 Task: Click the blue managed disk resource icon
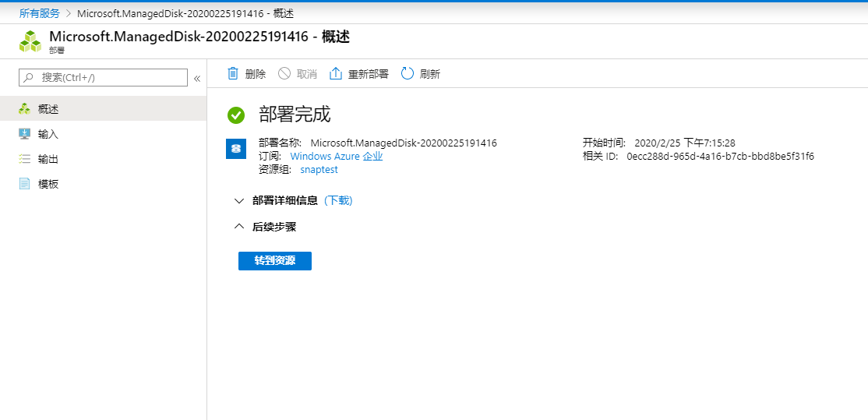point(236,149)
